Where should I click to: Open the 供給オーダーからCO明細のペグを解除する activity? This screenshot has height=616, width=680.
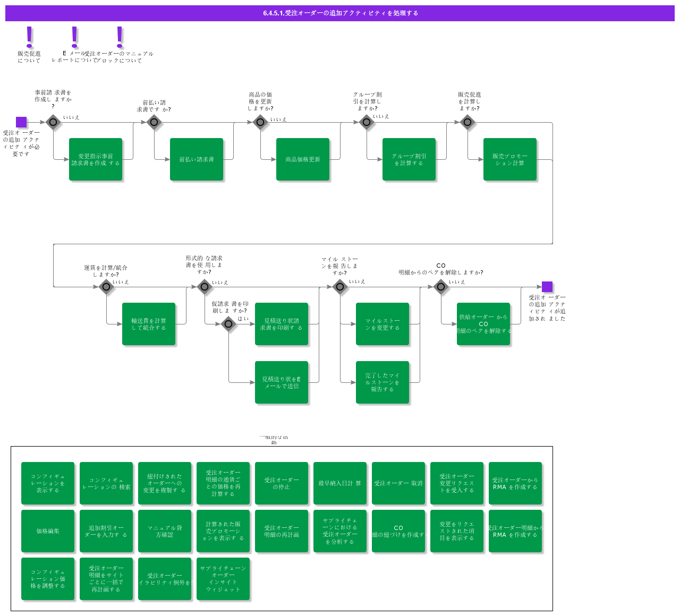tap(483, 324)
